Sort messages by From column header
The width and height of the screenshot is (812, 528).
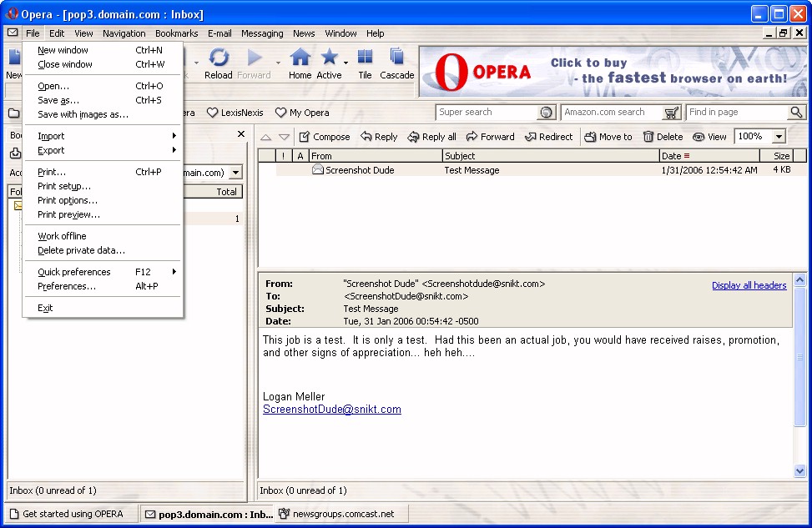coord(376,156)
